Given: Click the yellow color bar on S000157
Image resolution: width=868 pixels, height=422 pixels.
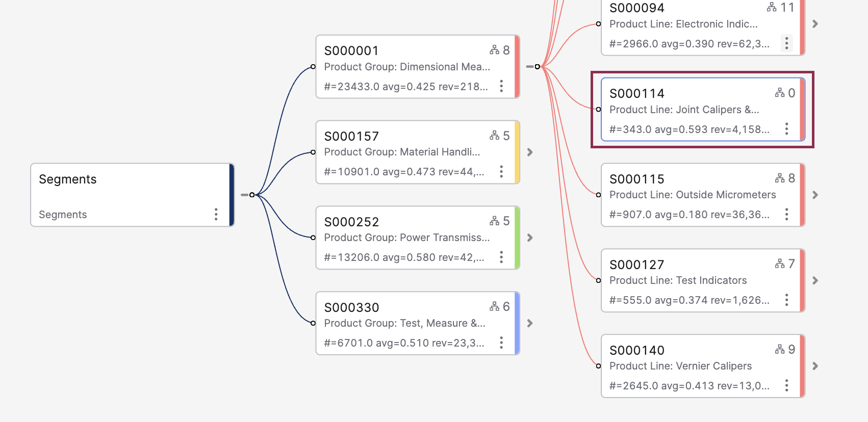Looking at the screenshot, I should click(517, 152).
